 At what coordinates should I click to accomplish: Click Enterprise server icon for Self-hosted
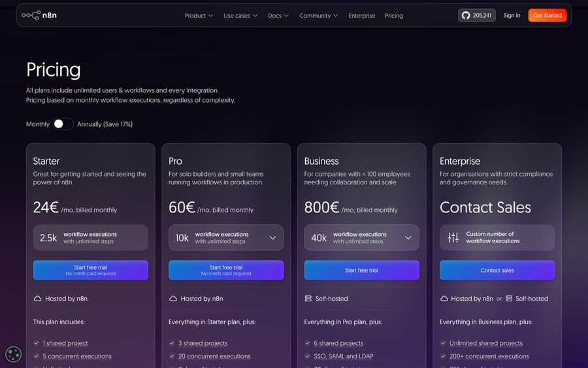[x=509, y=299]
